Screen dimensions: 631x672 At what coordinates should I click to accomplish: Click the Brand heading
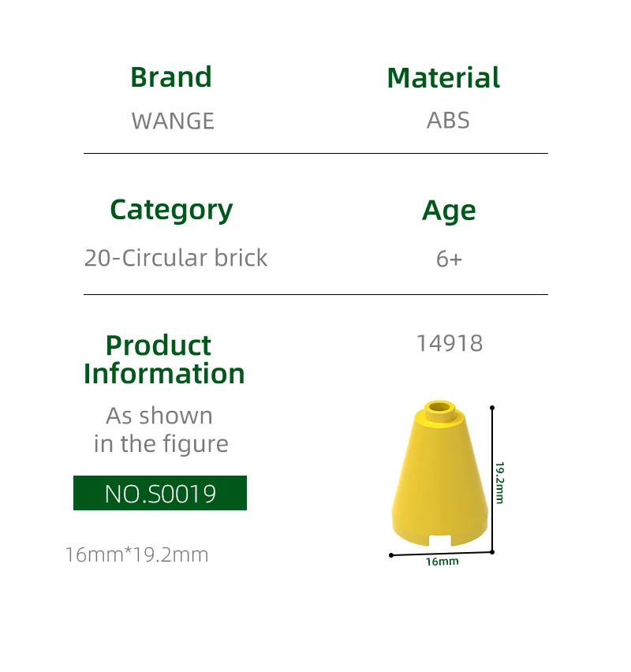point(171,77)
